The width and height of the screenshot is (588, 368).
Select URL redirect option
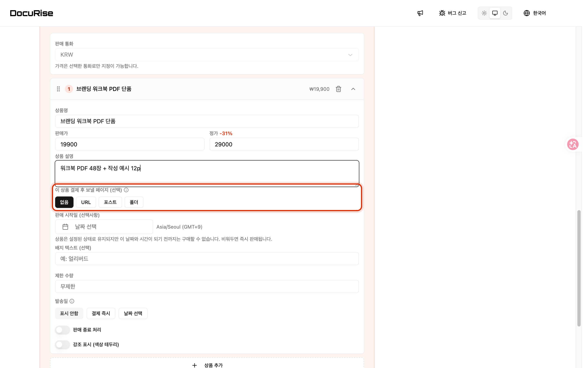tap(86, 202)
